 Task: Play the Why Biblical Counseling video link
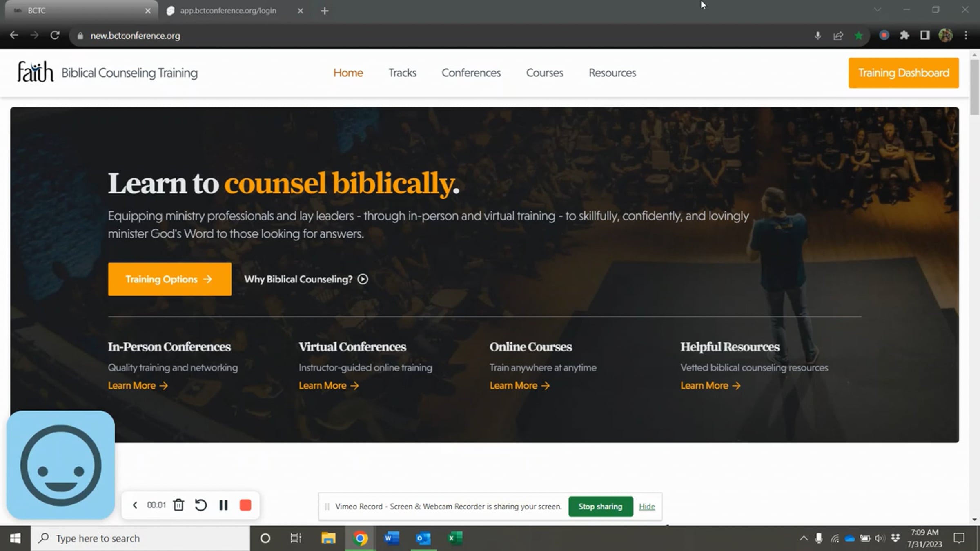(x=306, y=279)
